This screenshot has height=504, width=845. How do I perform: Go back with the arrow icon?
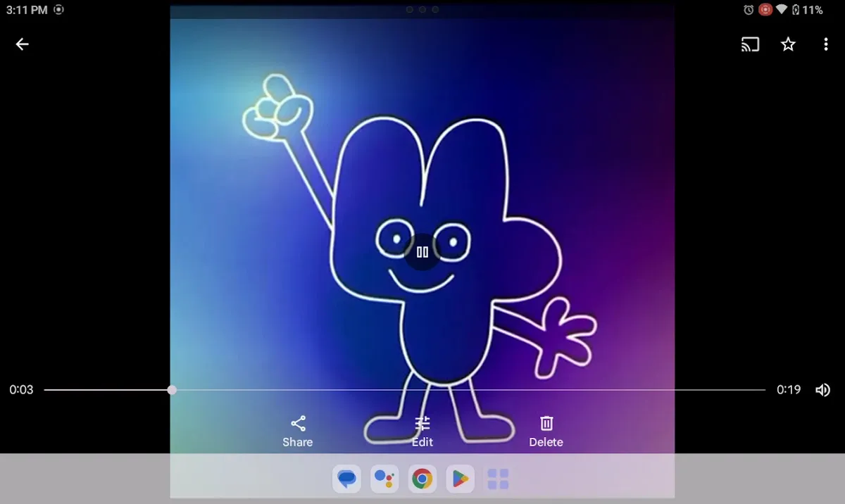point(23,44)
